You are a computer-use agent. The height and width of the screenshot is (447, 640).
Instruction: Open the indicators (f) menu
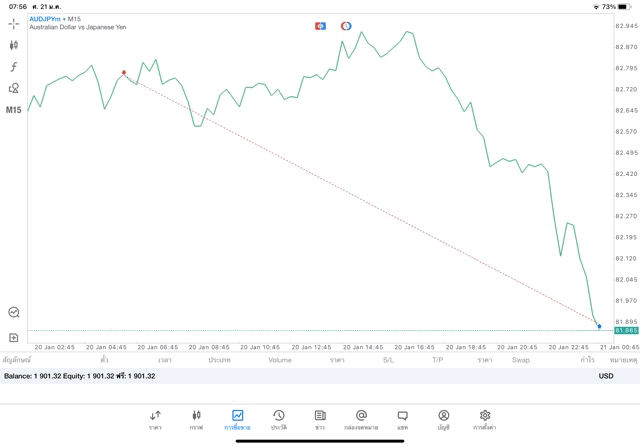pos(14,66)
